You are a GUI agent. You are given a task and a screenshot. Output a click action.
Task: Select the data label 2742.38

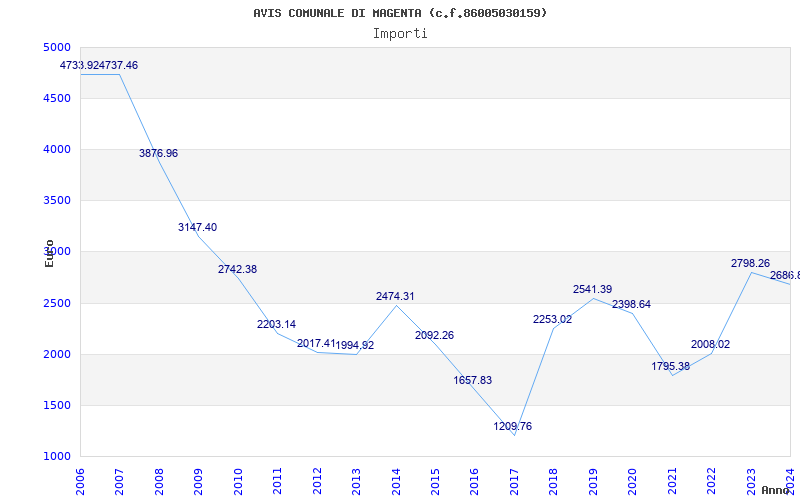(x=237, y=269)
